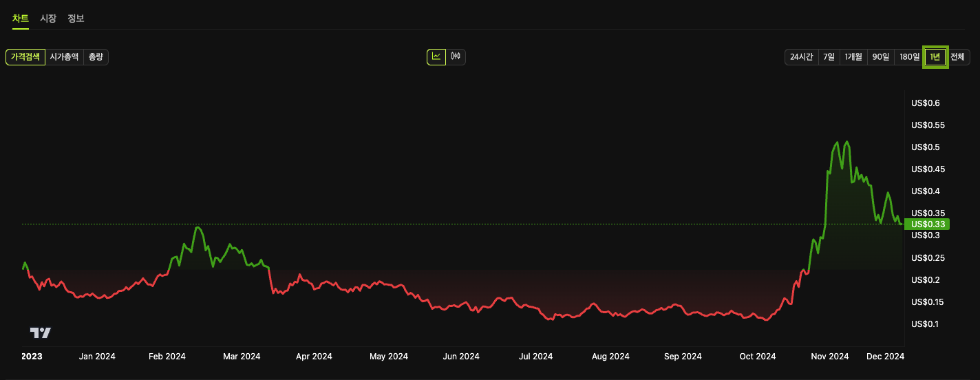Show the 90일 price history

point(881,57)
